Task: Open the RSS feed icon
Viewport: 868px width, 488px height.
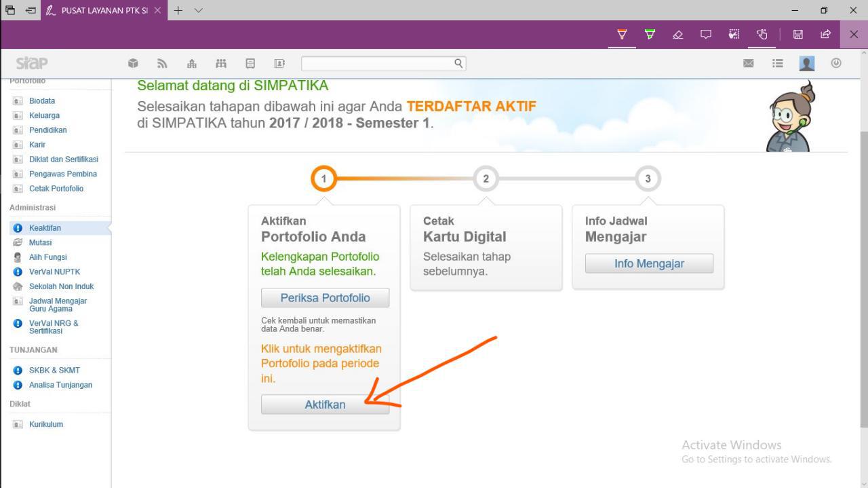Action: [x=162, y=63]
